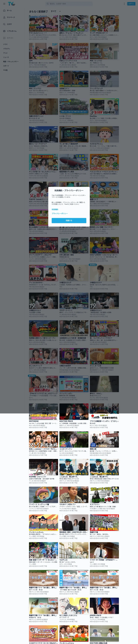Open the 利用規約 link in dialog
This screenshot has height=644, width=138.
(x=55, y=210)
